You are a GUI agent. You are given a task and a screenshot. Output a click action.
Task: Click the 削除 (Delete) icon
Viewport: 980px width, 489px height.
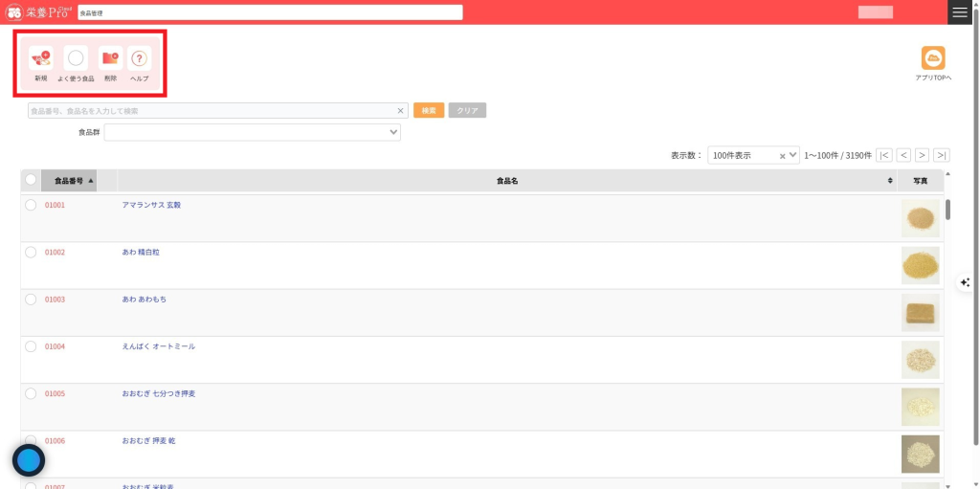pos(110,59)
